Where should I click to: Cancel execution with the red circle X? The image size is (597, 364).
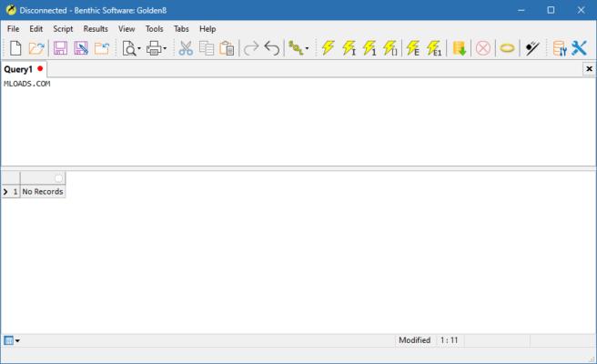482,48
